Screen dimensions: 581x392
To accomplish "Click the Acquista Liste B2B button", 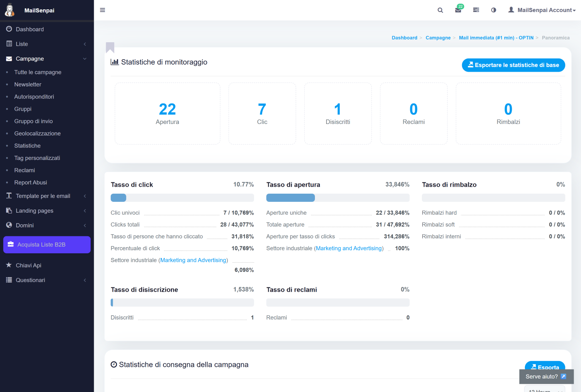I will (x=47, y=245).
